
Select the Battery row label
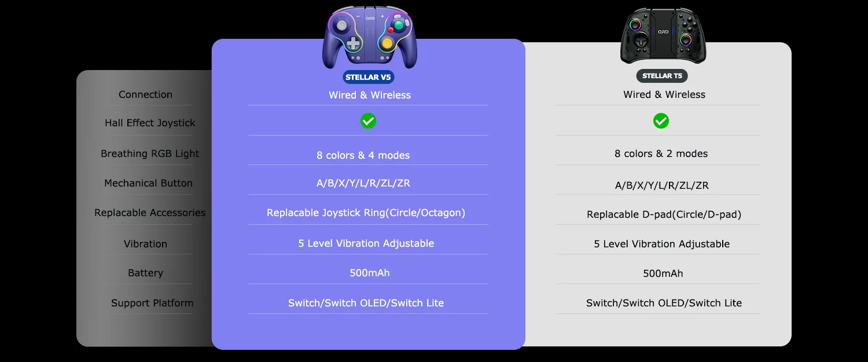click(x=145, y=273)
